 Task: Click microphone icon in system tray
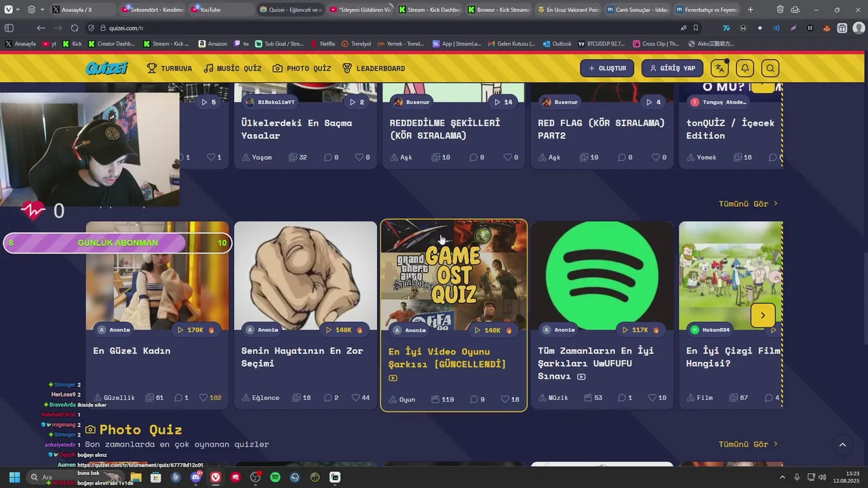(797, 477)
